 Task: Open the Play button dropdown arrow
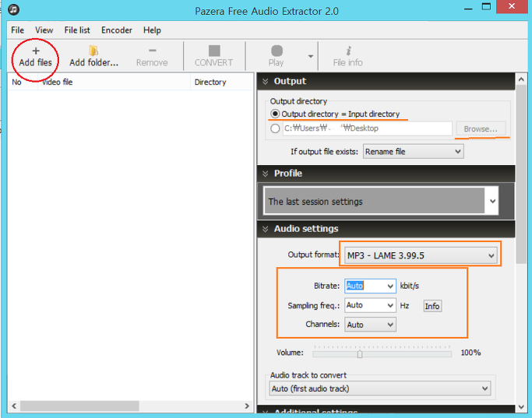tap(311, 56)
